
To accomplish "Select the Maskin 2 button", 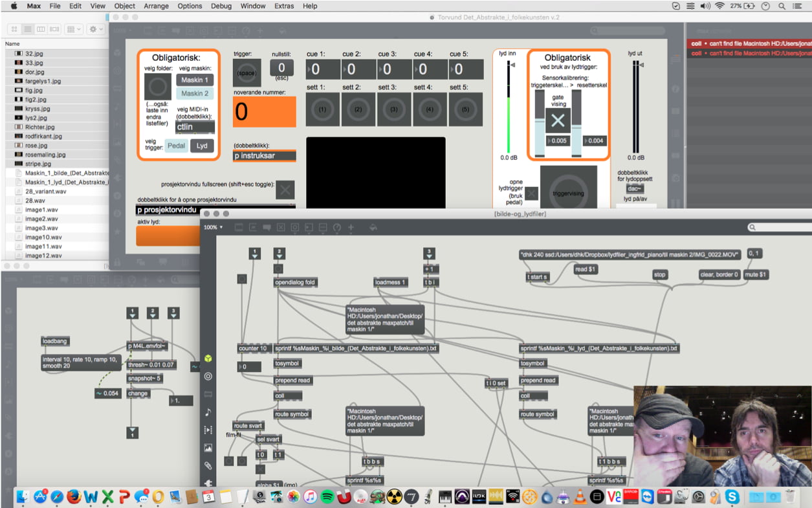I will coord(195,93).
